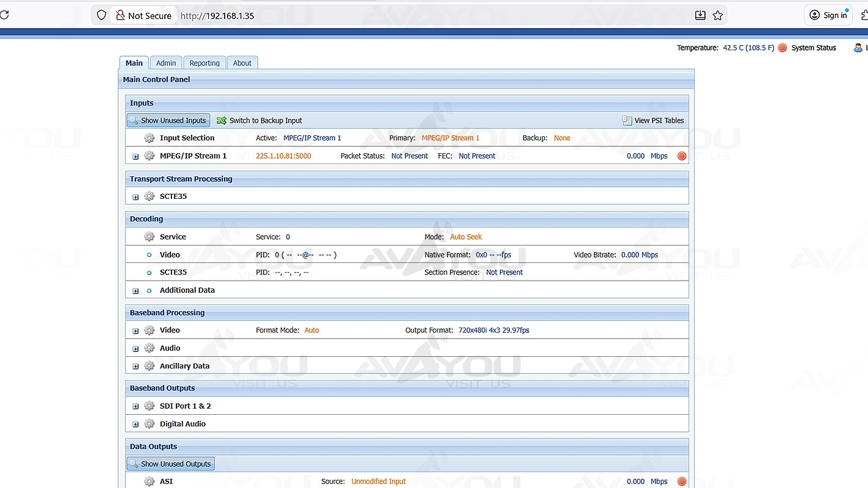This screenshot has height=488, width=868.
Task: Click the Show Unused Inputs button
Action: pos(168,121)
